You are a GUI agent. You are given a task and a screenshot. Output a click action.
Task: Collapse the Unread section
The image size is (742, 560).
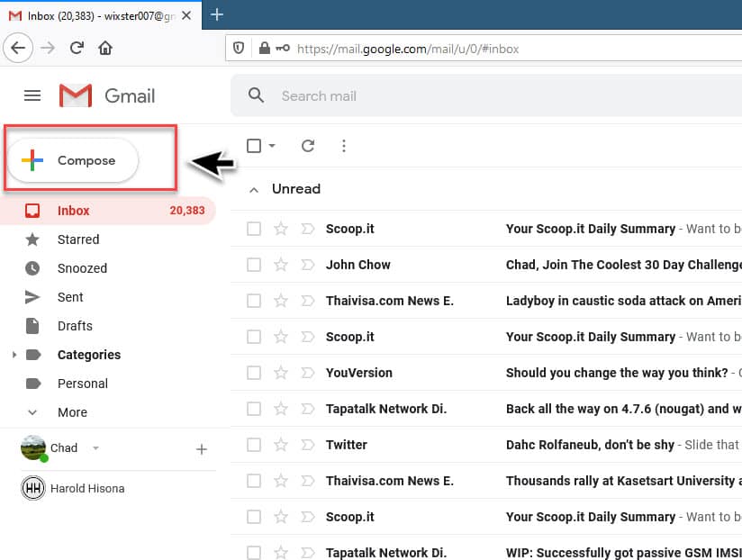(x=254, y=190)
